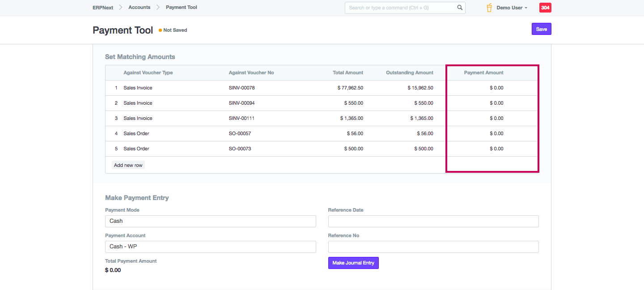Screen dimensions: 644x290
Task: Focus the search or command bar
Action: [x=400, y=8]
